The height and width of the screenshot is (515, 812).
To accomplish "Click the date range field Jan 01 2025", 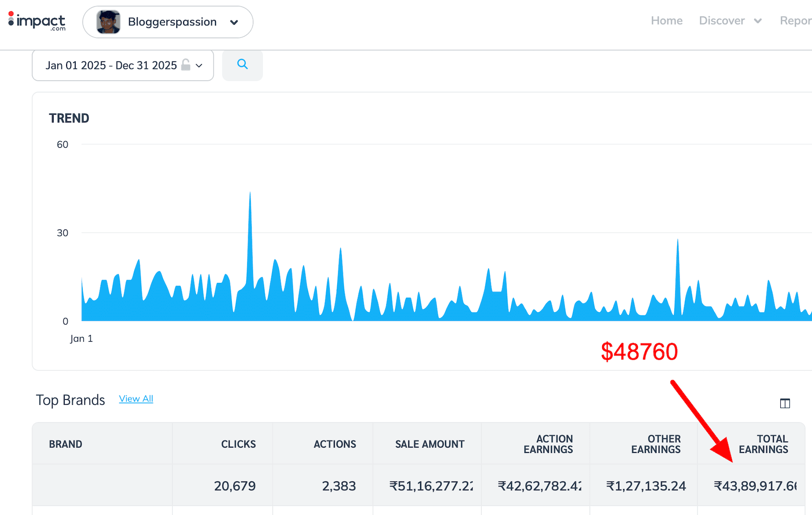I will coord(111,66).
